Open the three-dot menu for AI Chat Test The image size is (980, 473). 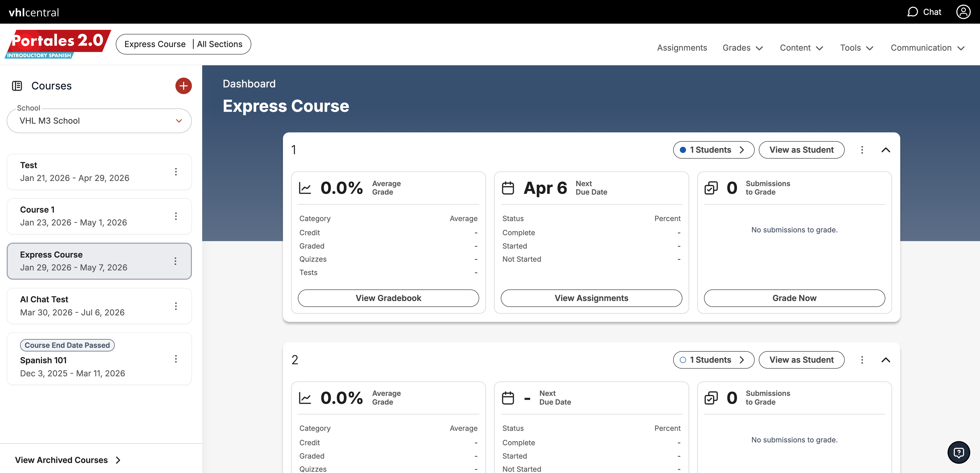tap(176, 306)
